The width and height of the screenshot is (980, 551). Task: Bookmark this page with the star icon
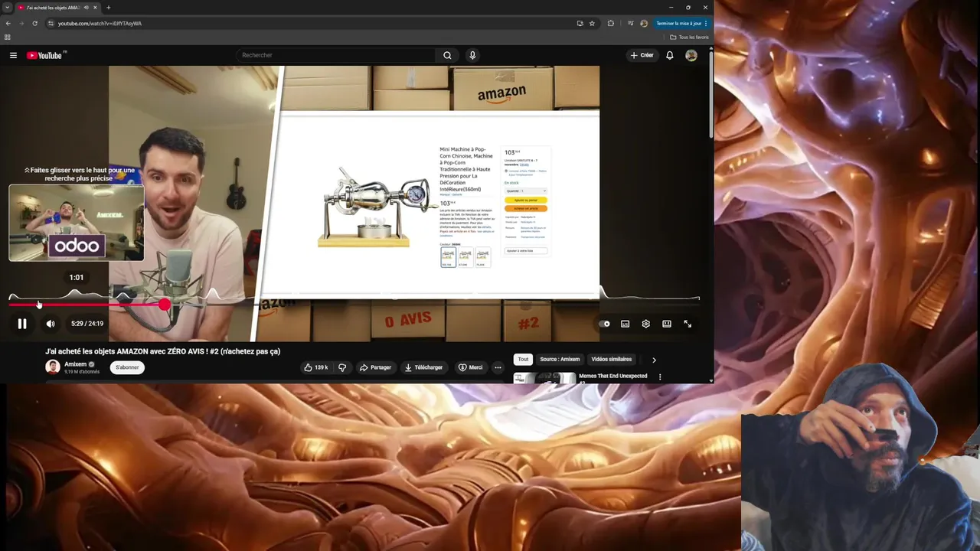[x=592, y=24]
